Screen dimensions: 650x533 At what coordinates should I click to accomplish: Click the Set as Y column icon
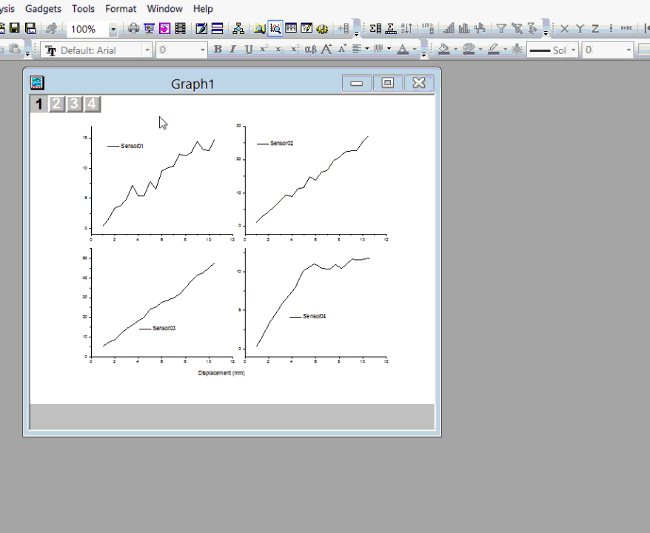tap(580, 29)
